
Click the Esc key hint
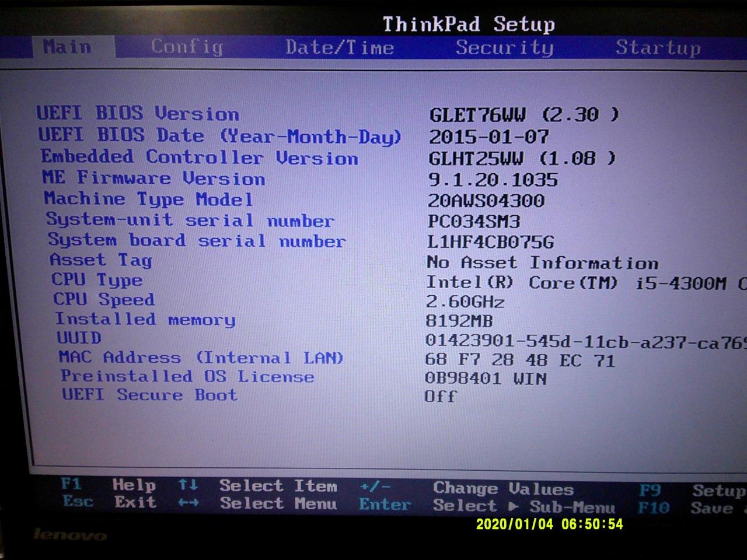coord(78,501)
